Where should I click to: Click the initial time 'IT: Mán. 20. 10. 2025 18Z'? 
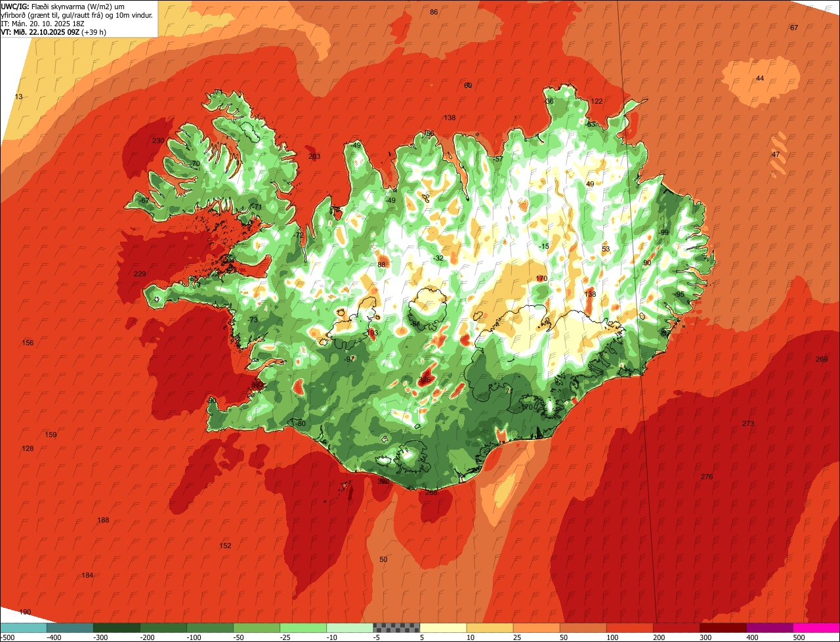(44, 23)
